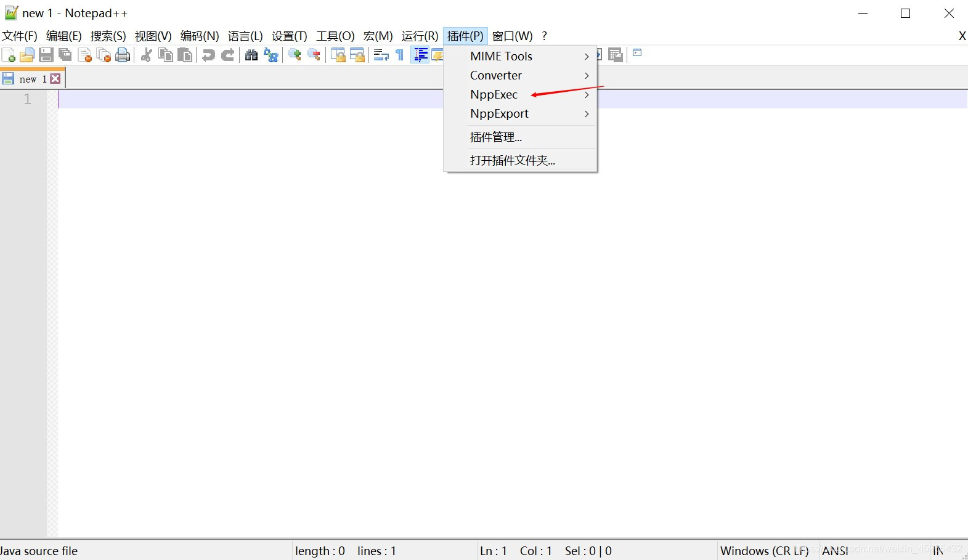The height and width of the screenshot is (560, 968).
Task: Open the 宏(M) menu
Action: (378, 36)
